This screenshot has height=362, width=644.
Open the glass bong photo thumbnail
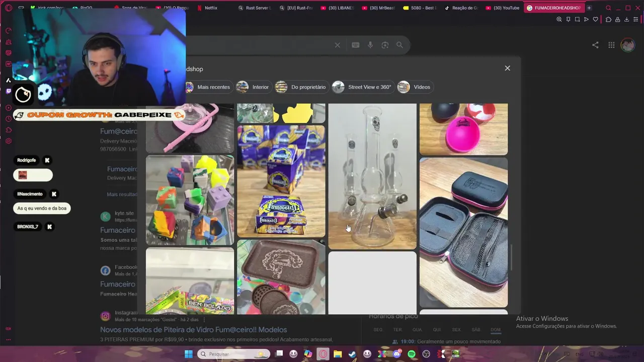(x=372, y=176)
